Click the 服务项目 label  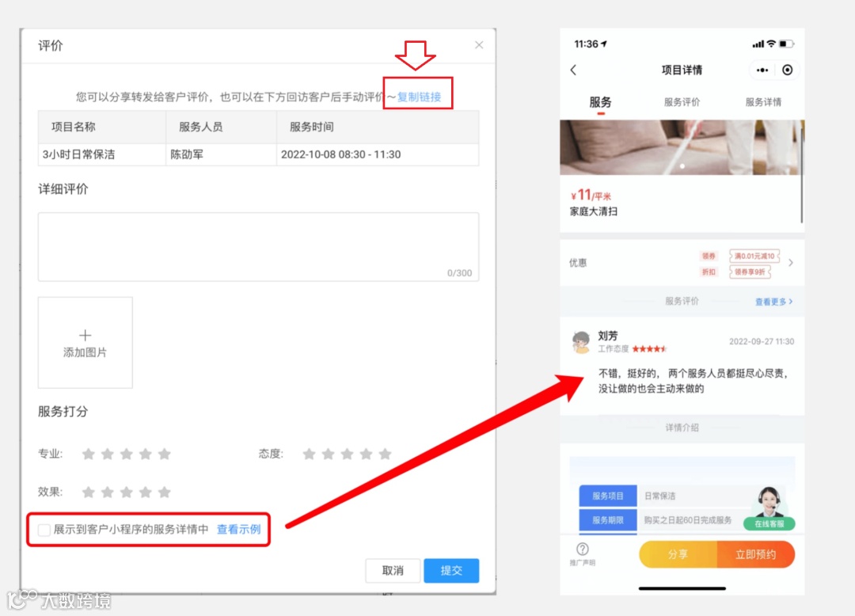pyautogui.click(x=607, y=496)
